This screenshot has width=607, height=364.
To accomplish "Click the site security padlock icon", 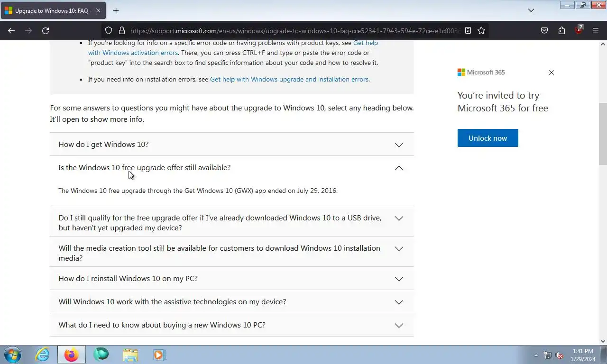I will (x=122, y=30).
